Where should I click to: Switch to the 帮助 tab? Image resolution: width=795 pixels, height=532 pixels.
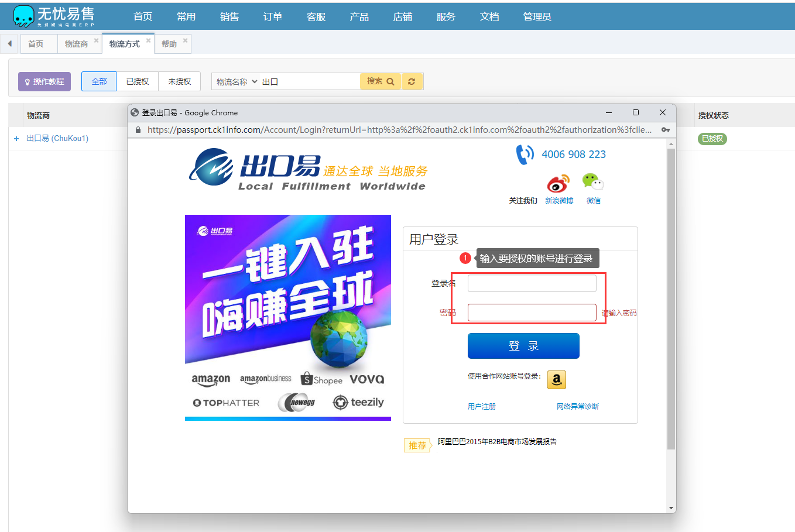169,44
